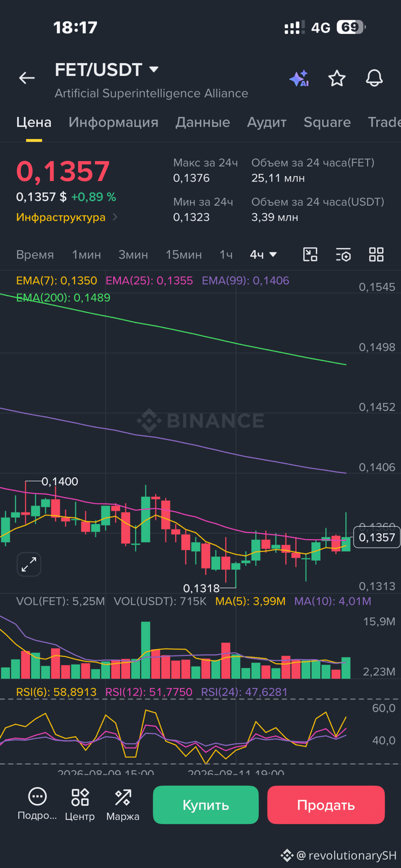Choose the 1мин timeframe
Screen dimensions: 401x868
click(87, 255)
